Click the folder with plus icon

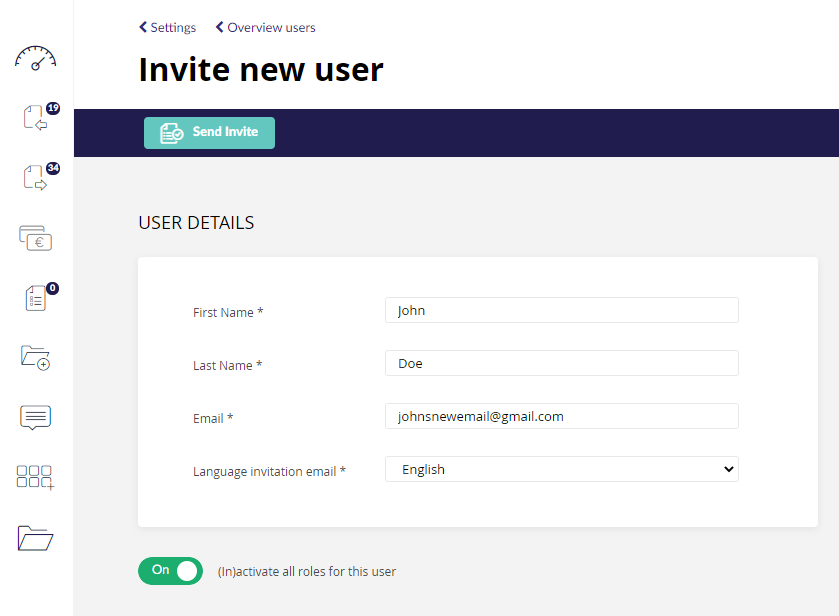point(35,358)
